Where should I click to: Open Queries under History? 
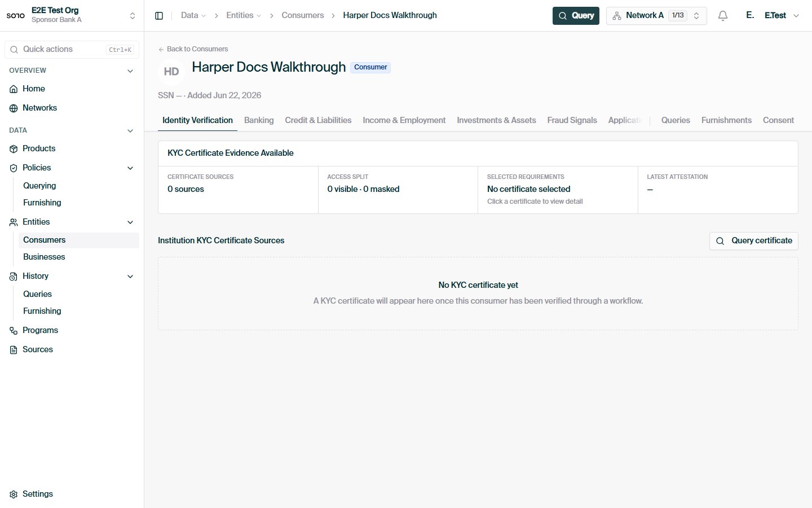pos(37,294)
